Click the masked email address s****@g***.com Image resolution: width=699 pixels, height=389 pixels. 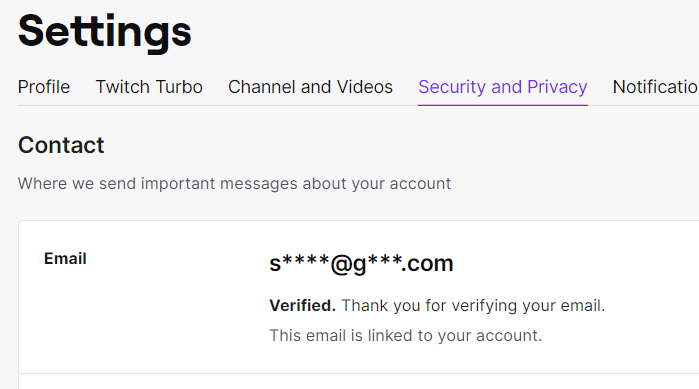coord(361,263)
